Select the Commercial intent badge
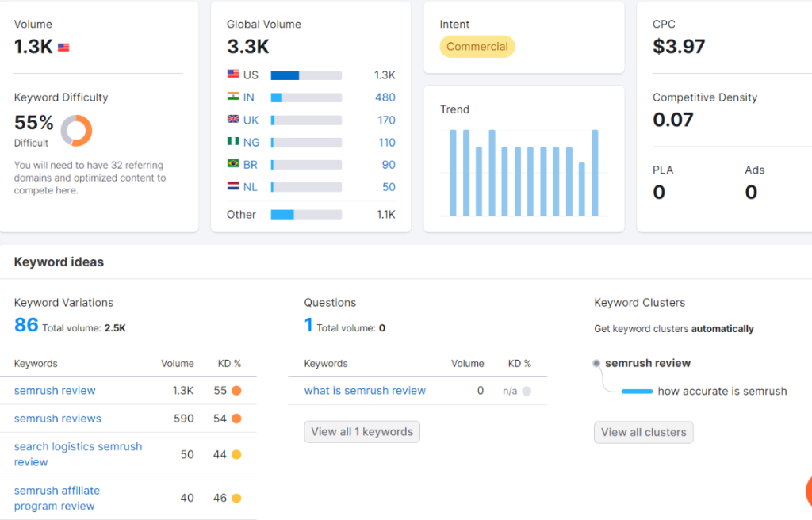Screen dimensions: 812x520 point(477,47)
